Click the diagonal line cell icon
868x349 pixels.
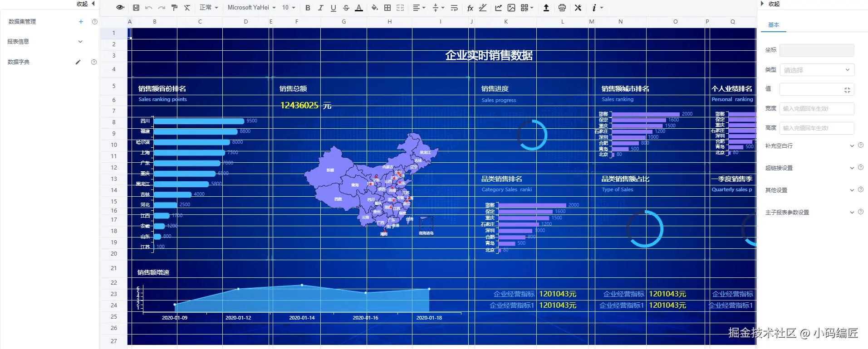(x=483, y=8)
